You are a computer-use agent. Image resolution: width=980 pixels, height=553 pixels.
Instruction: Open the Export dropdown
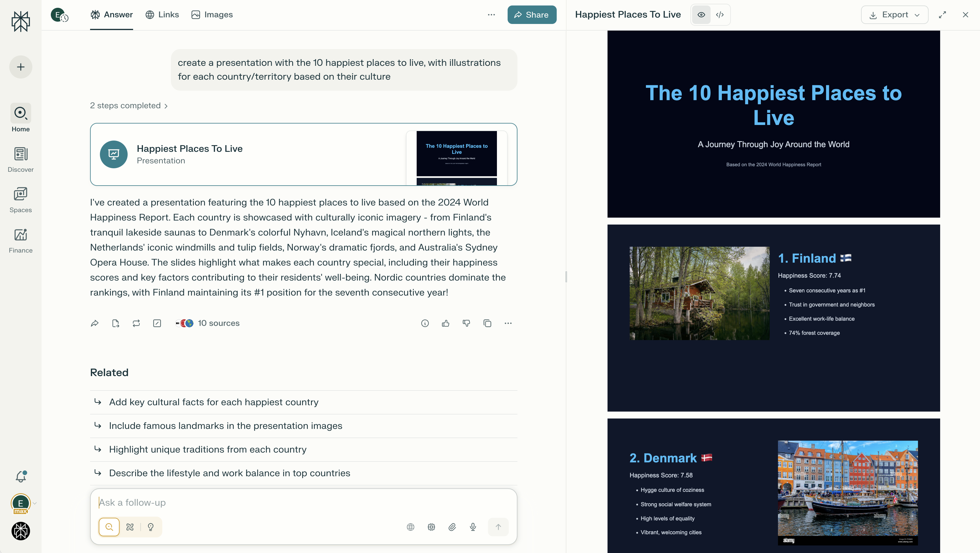coord(895,15)
